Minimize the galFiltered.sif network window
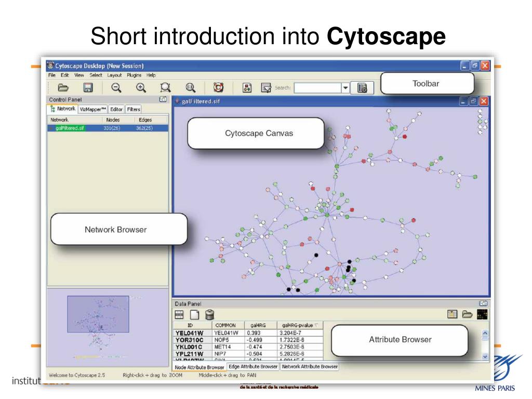Image resolution: width=532 pixels, height=399 pixels. point(463,101)
